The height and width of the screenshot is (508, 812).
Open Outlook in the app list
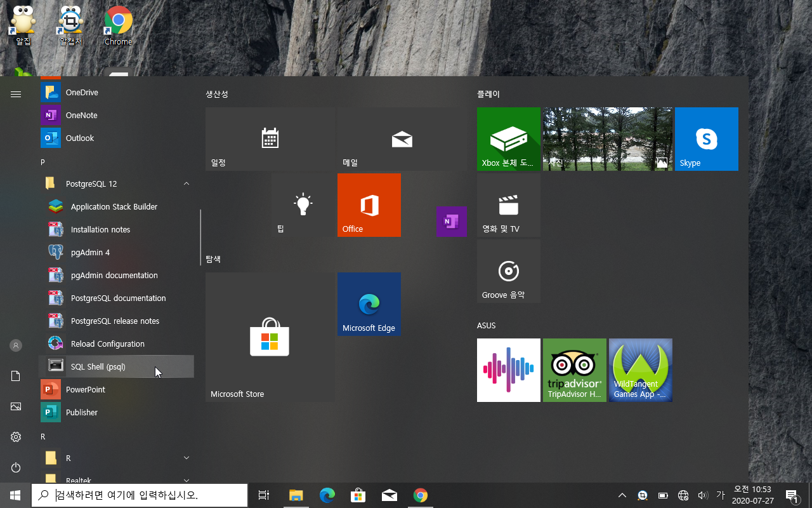click(116, 138)
